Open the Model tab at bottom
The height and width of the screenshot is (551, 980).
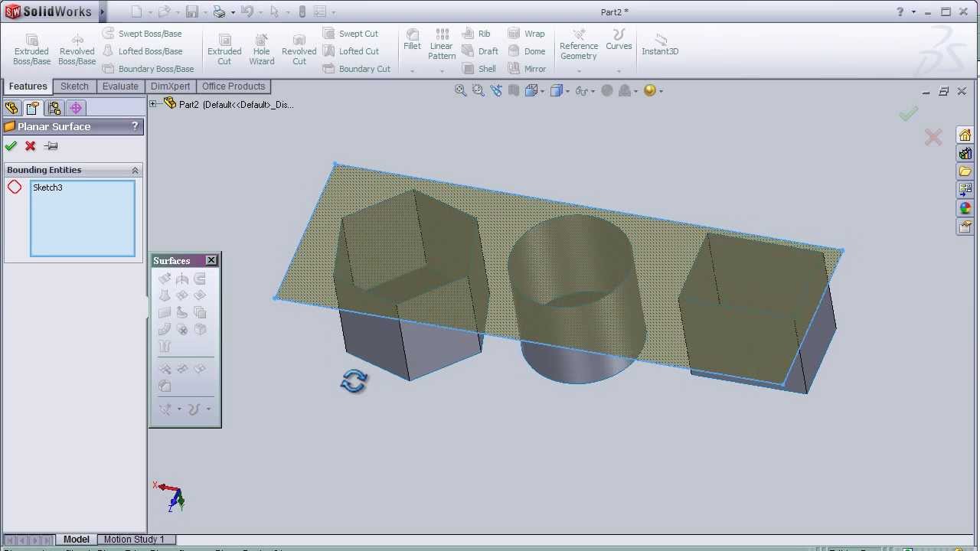click(76, 540)
